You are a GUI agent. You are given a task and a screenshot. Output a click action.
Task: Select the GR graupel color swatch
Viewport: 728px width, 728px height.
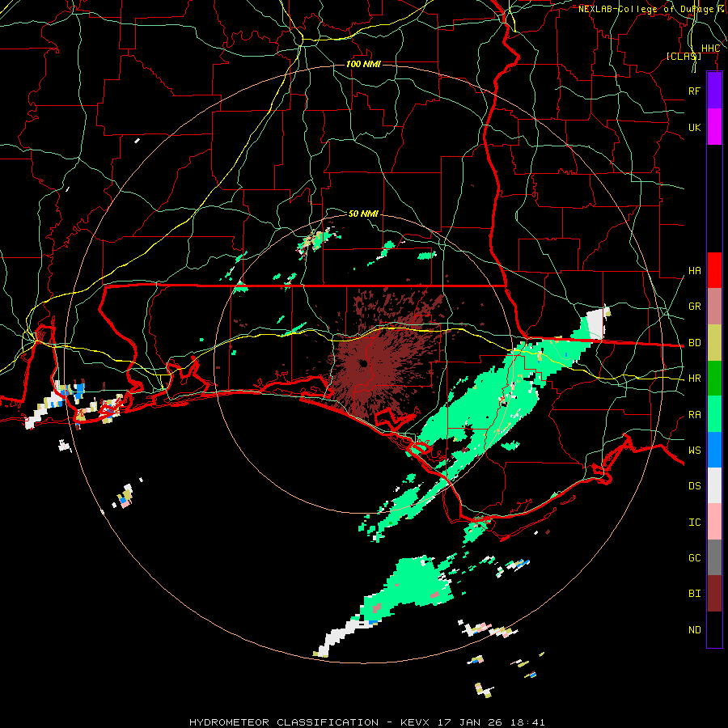[x=714, y=307]
